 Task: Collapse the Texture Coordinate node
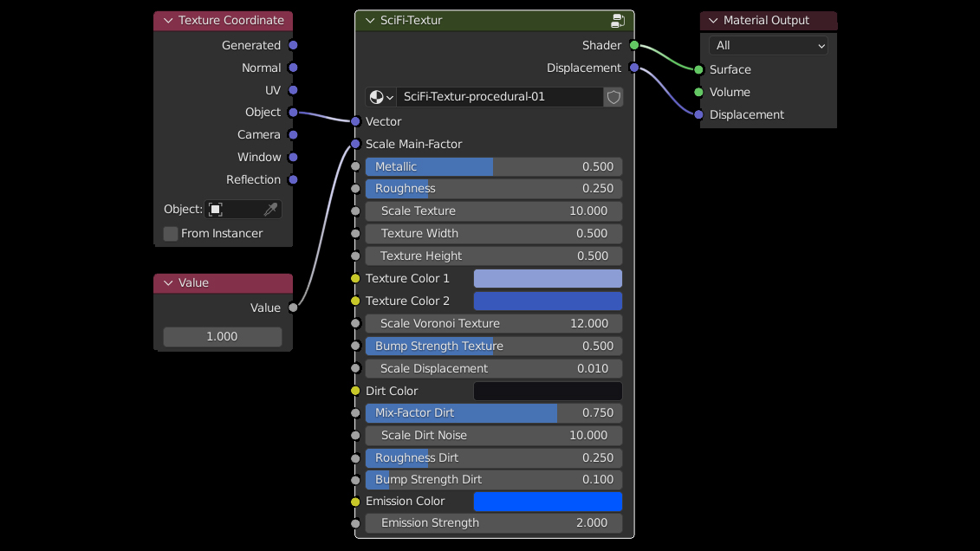[167, 21]
